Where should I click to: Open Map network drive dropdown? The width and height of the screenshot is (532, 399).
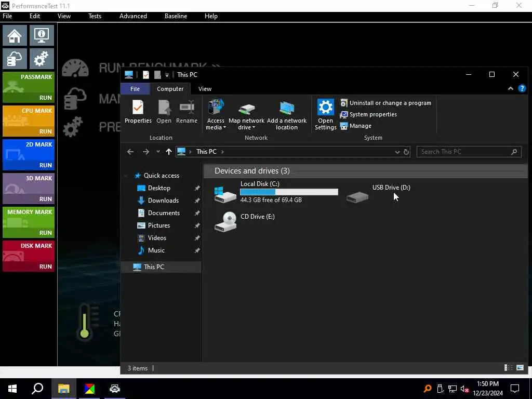(246, 115)
